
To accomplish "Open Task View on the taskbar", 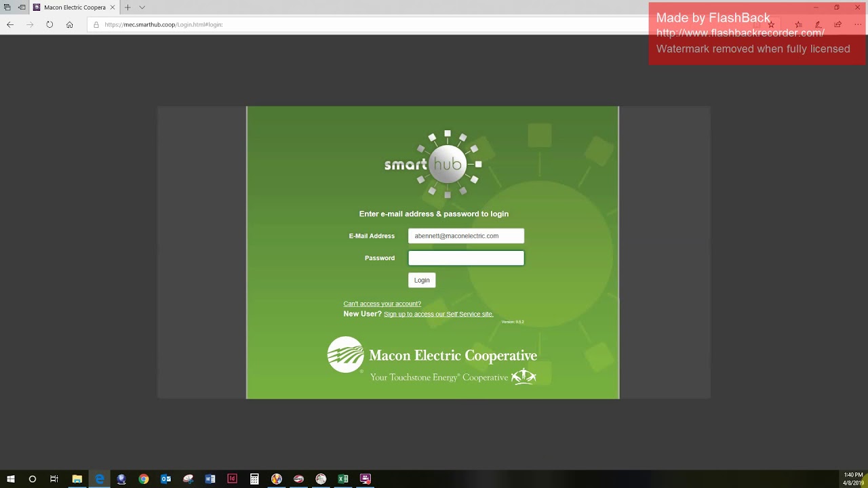I will (54, 479).
